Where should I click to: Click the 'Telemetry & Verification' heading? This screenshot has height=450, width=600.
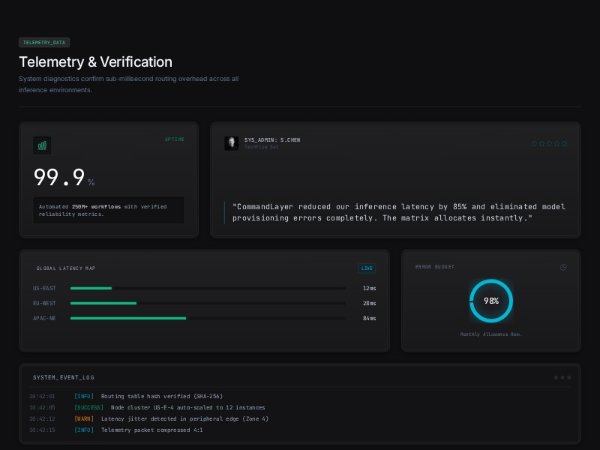click(x=96, y=62)
